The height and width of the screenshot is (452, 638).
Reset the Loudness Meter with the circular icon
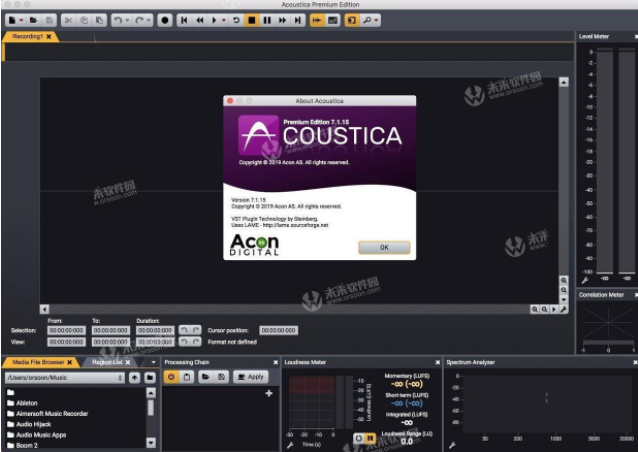(358, 438)
